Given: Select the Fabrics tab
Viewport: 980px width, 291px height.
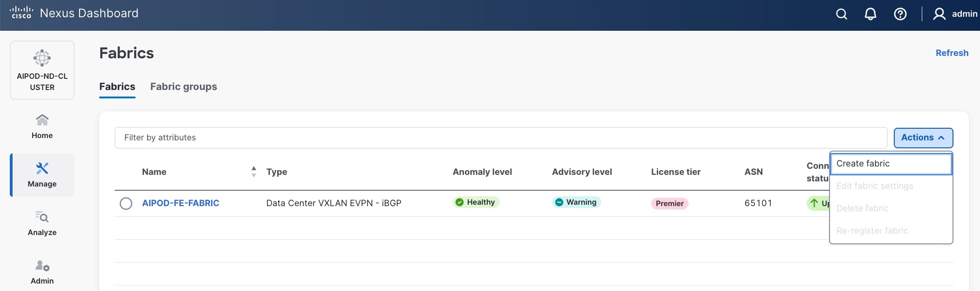Looking at the screenshot, I should click(x=117, y=87).
